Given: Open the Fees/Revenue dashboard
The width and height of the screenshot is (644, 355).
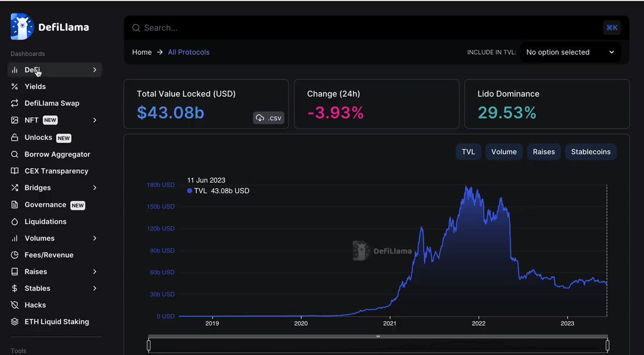Looking at the screenshot, I should (49, 255).
